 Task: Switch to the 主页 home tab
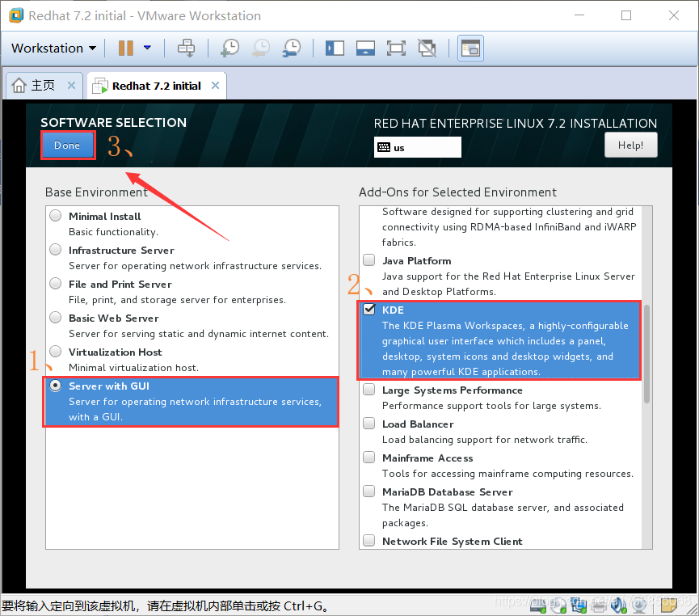[x=43, y=85]
